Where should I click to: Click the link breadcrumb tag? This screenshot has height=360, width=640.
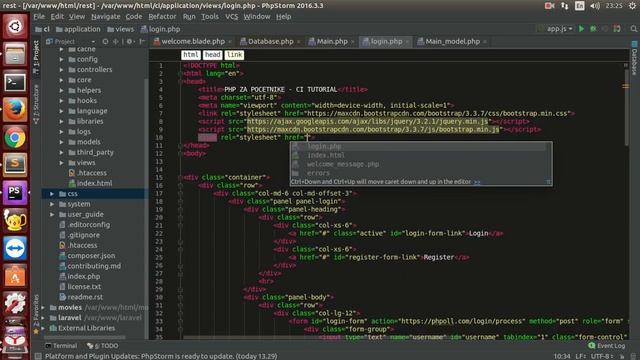pyautogui.click(x=234, y=55)
